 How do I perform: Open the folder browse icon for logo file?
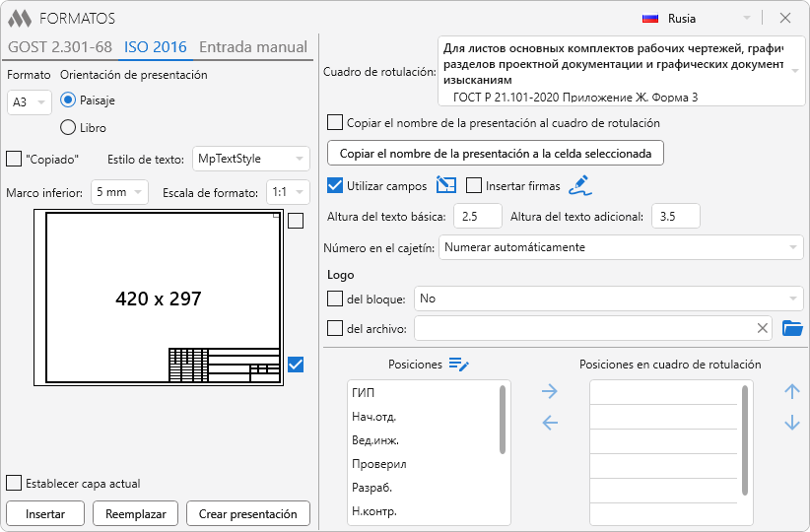(792, 328)
